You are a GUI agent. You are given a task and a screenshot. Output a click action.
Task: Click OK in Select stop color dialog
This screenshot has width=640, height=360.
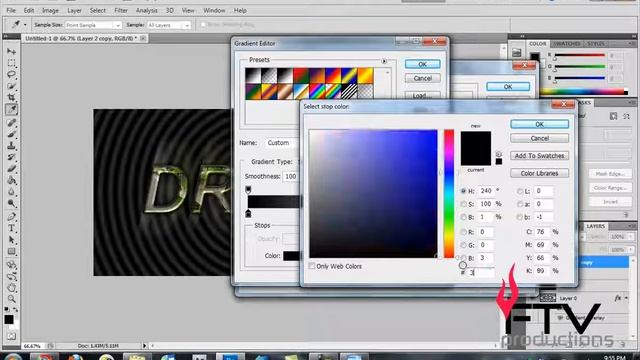(539, 124)
